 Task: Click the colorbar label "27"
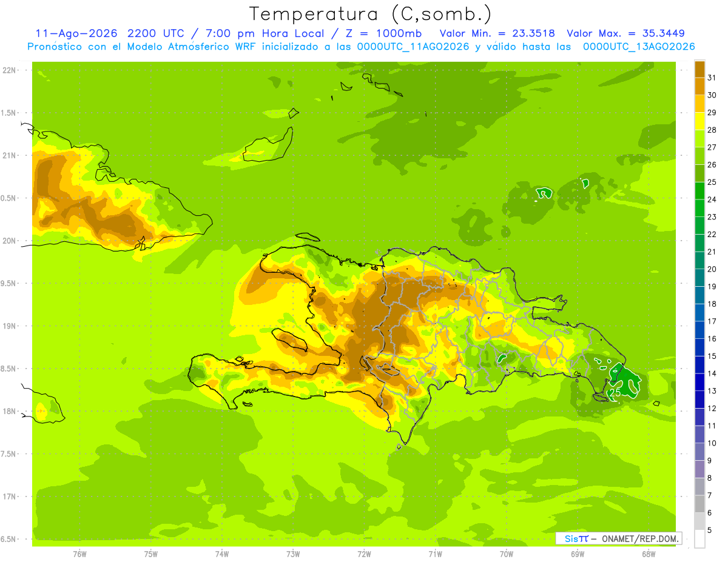(x=712, y=147)
